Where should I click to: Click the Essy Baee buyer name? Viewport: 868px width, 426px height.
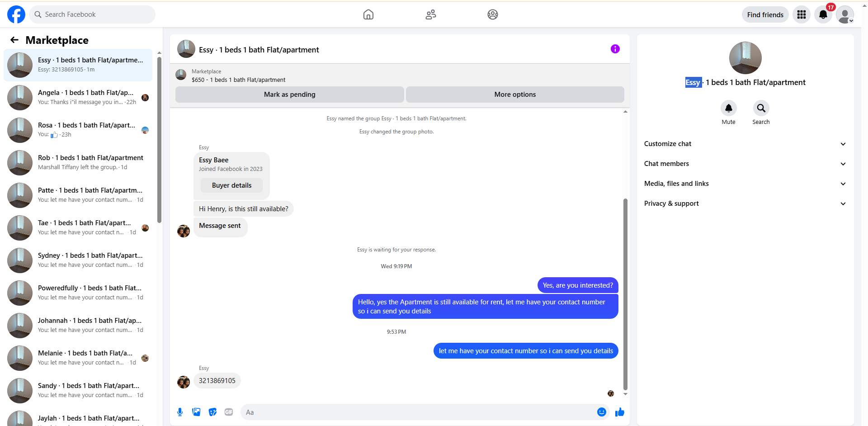[x=214, y=160]
